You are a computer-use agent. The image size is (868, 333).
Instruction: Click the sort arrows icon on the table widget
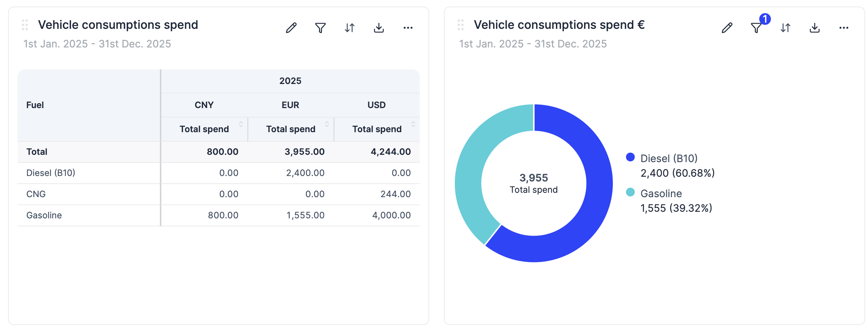[x=349, y=27]
